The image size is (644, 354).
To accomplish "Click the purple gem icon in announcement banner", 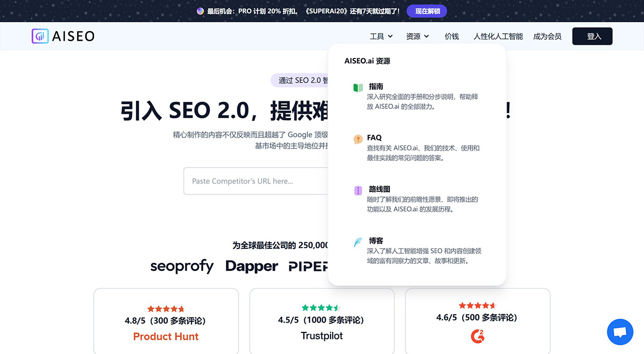I will (200, 11).
